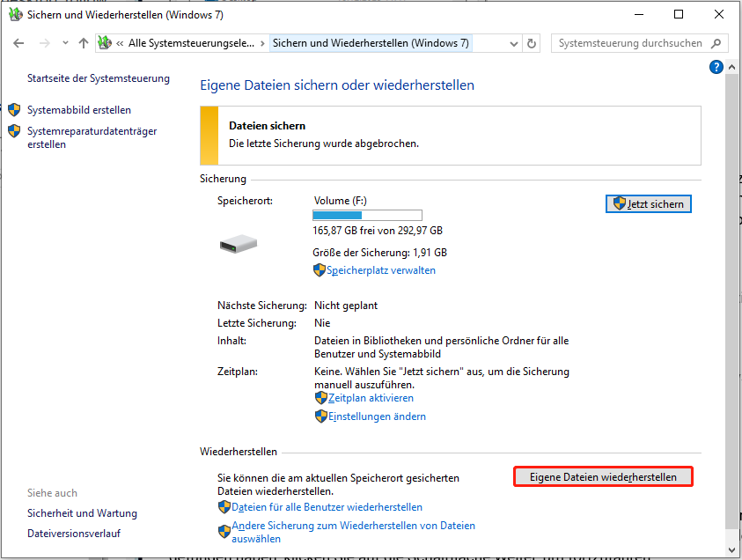Click the Volume (F:) storage usage bar
742x560 pixels.
[x=367, y=216]
